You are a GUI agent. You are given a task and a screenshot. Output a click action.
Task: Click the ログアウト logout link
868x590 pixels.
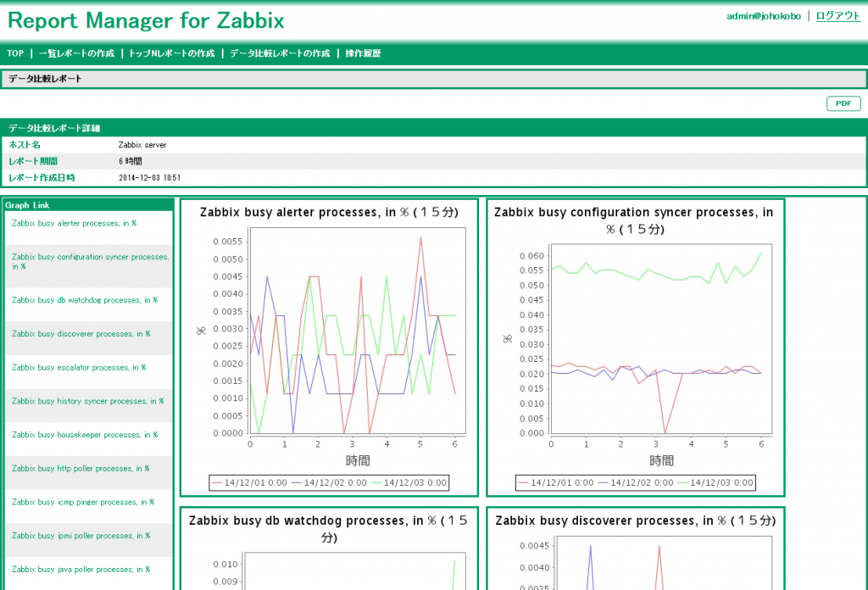(837, 15)
